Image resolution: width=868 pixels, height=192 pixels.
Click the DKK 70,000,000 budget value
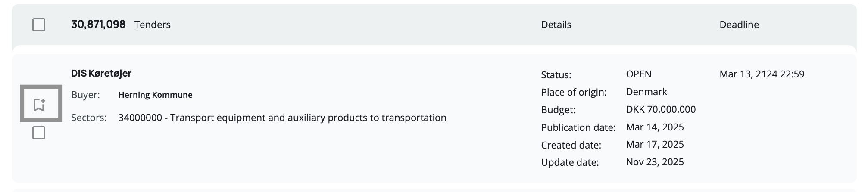pyautogui.click(x=660, y=110)
